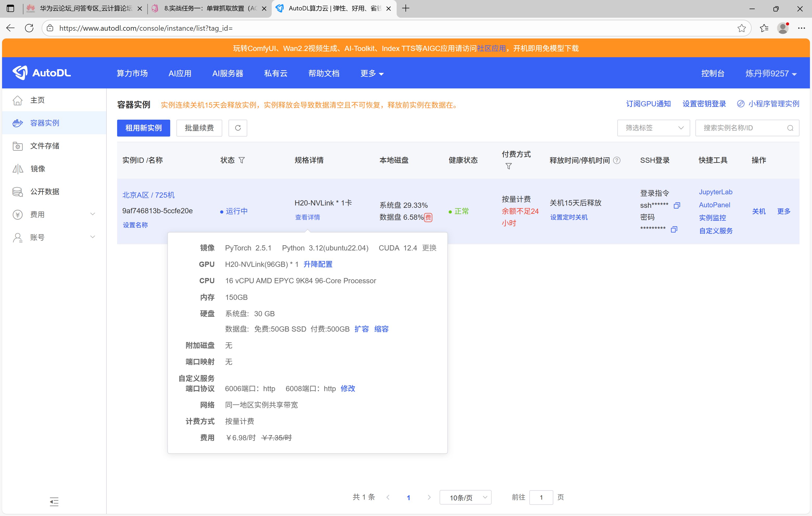Click the payment method filter icon
This screenshot has height=516, width=812.
tap(509, 166)
